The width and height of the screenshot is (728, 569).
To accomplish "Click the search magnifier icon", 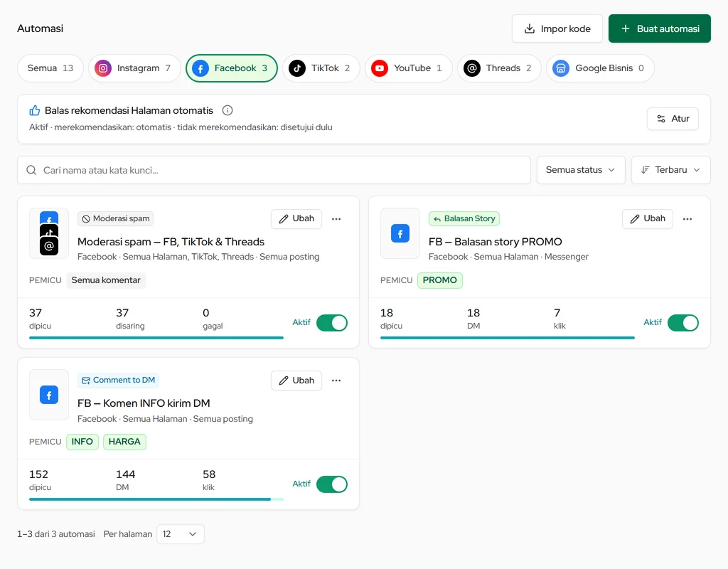I will (31, 170).
